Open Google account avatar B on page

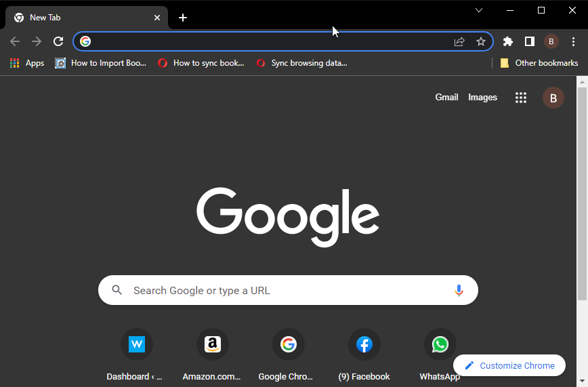[553, 98]
